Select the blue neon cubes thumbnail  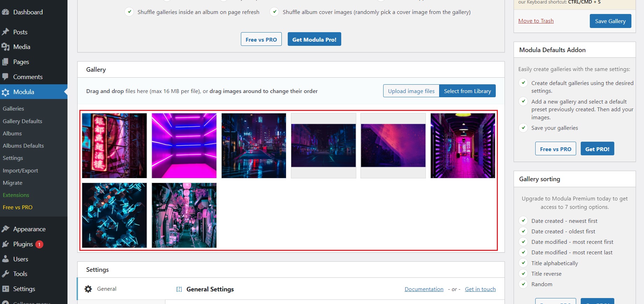pyautogui.click(x=114, y=215)
